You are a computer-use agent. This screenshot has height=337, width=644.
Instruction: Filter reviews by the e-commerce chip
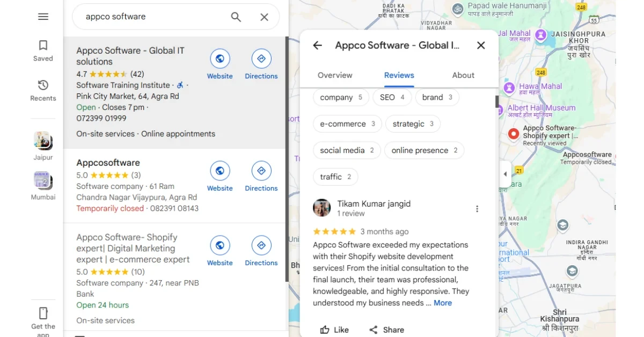click(x=347, y=124)
